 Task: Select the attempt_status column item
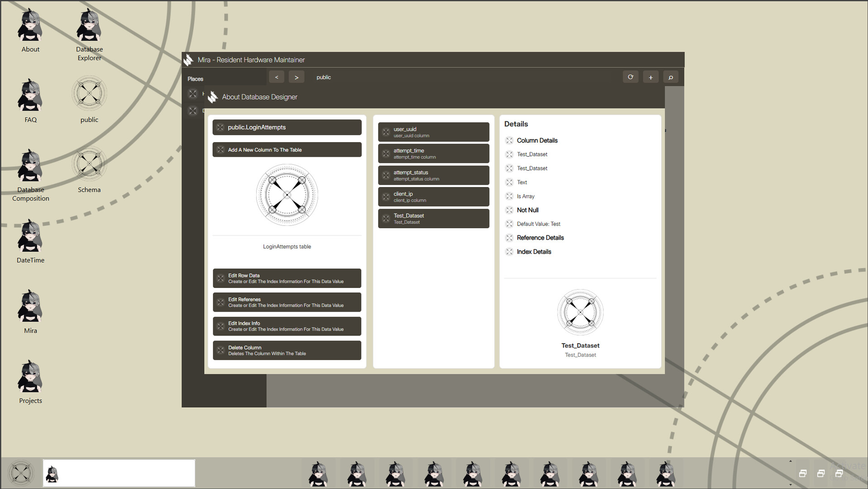pos(433,175)
